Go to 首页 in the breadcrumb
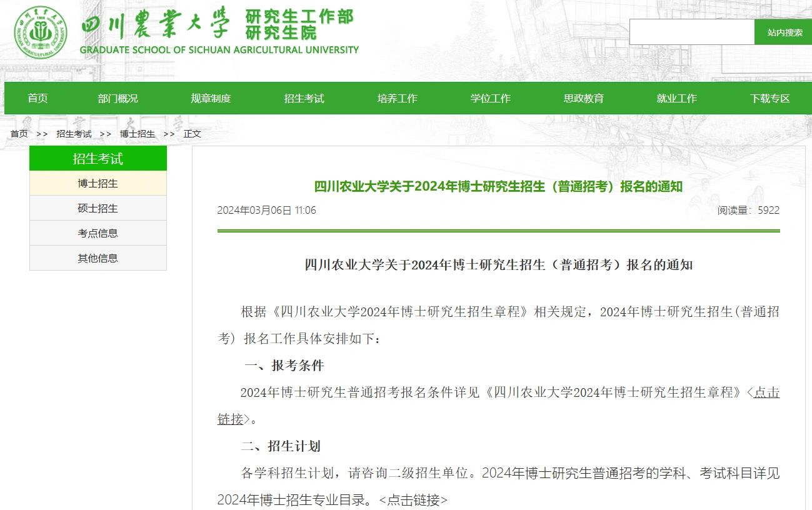 [x=19, y=134]
